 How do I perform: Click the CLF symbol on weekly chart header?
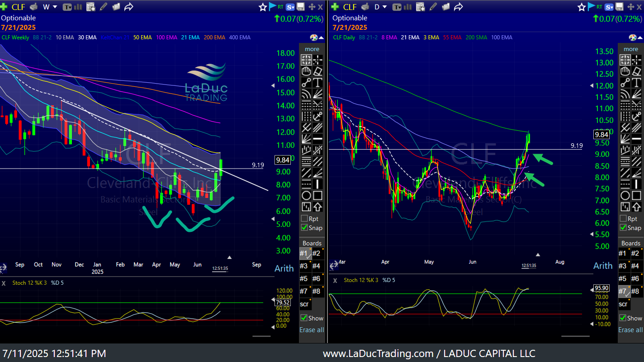19,6
